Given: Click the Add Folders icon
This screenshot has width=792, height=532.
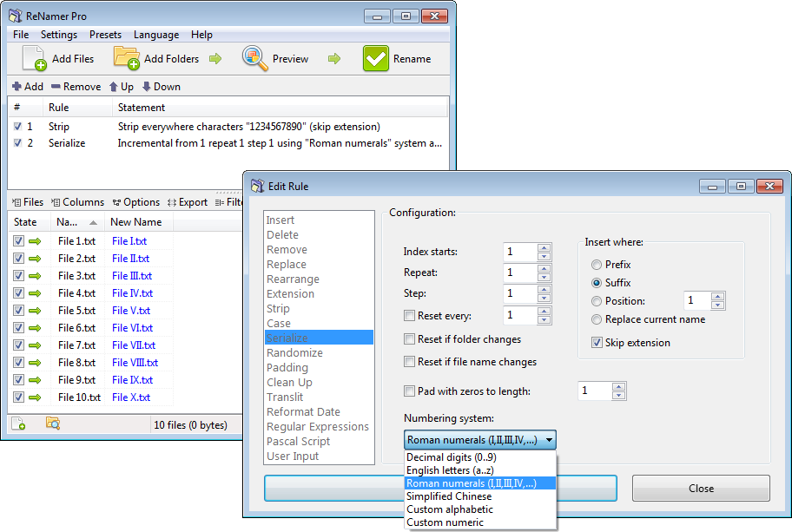Looking at the screenshot, I should (x=126, y=58).
